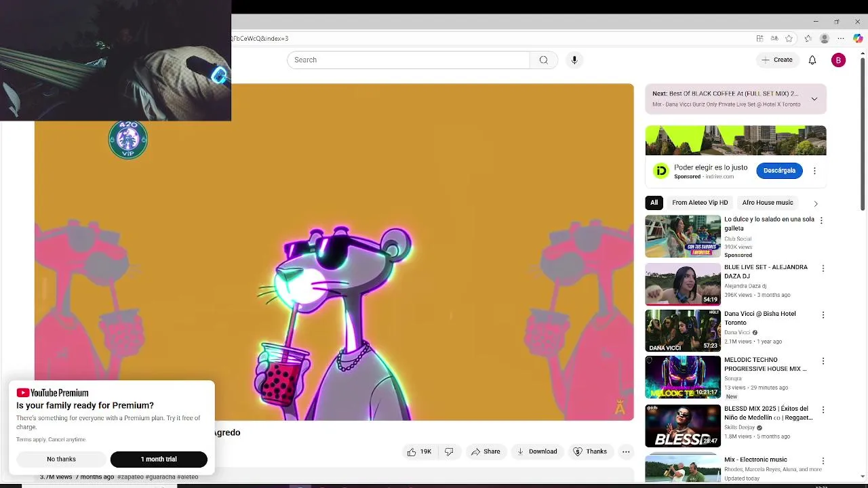This screenshot has width=868, height=488.
Task: Click into the YouTube Search field
Action: (x=408, y=60)
